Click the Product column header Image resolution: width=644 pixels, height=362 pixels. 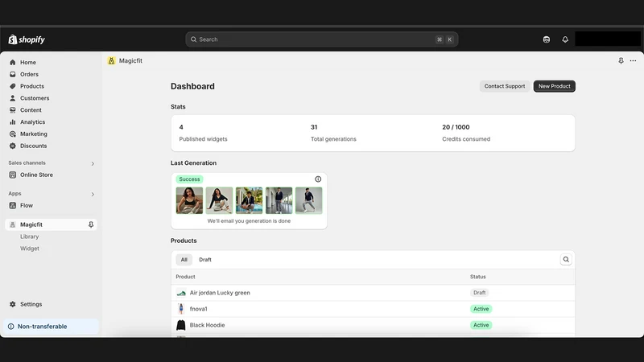(185, 277)
